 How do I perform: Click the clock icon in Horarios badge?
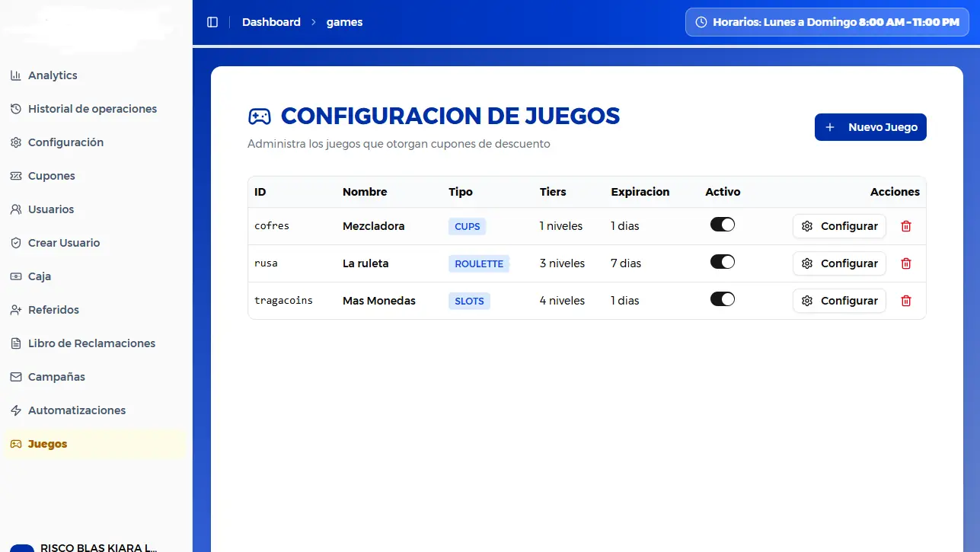coord(701,22)
